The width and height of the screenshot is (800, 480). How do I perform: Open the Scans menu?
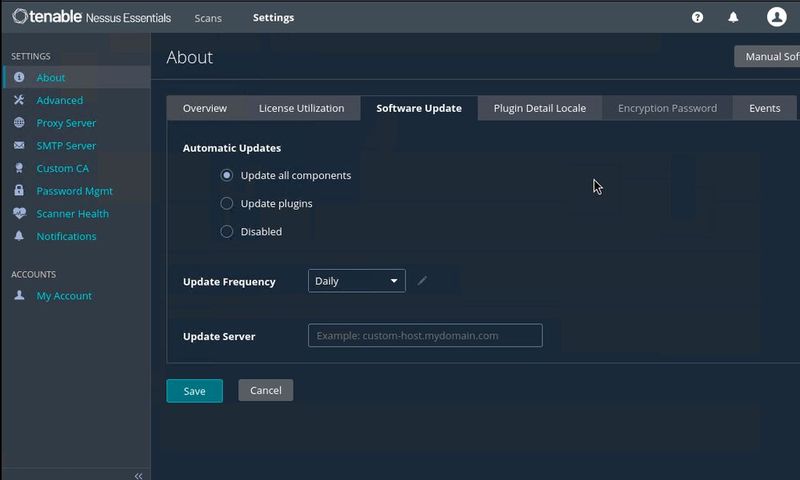point(208,18)
